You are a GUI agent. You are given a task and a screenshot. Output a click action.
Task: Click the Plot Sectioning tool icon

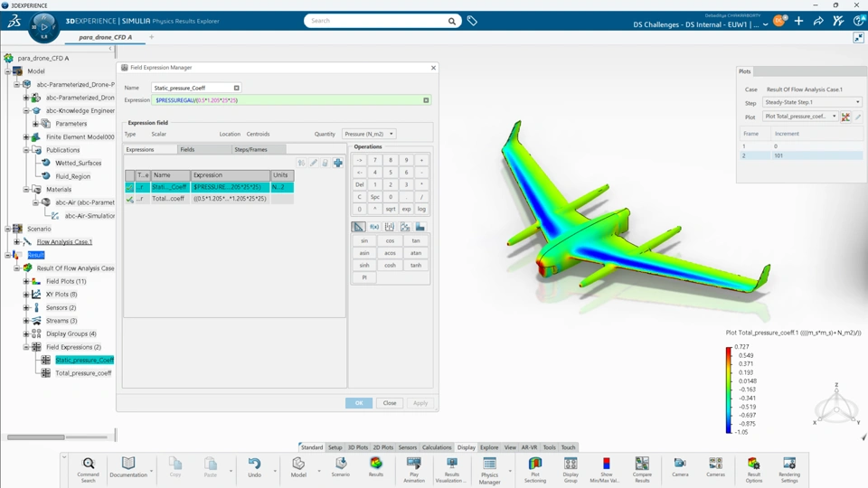click(x=534, y=465)
